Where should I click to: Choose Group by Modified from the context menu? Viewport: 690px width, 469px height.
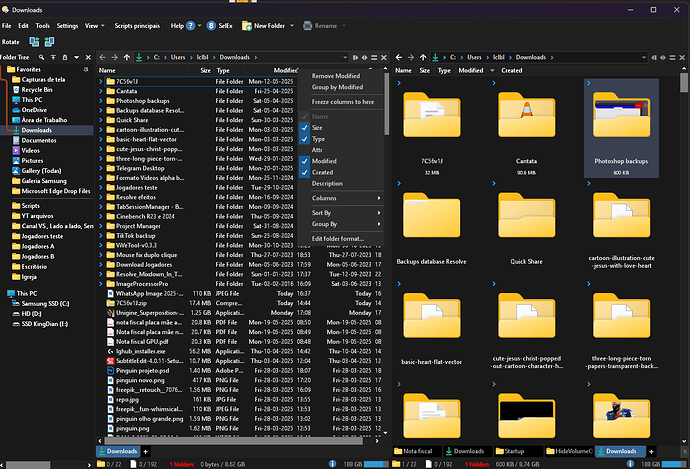point(340,87)
